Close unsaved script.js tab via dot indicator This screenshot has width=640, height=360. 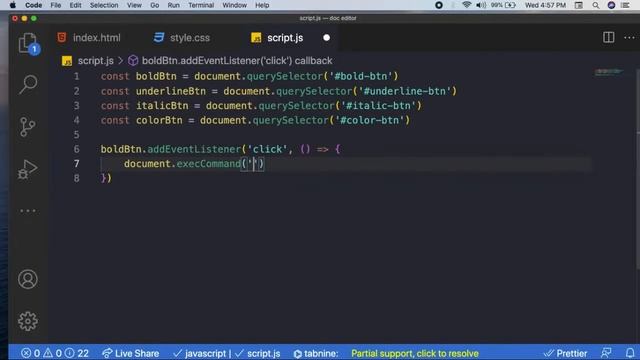click(x=327, y=38)
